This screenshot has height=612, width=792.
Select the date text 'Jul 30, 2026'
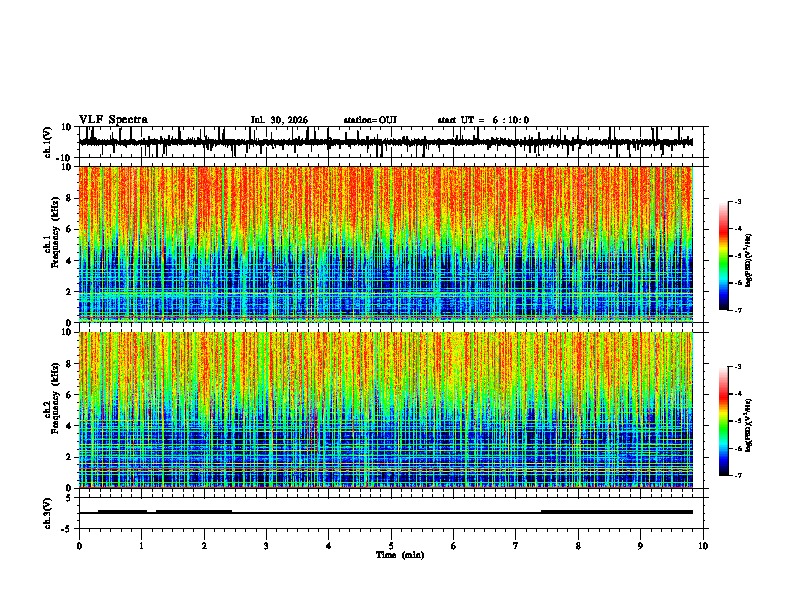pos(279,120)
